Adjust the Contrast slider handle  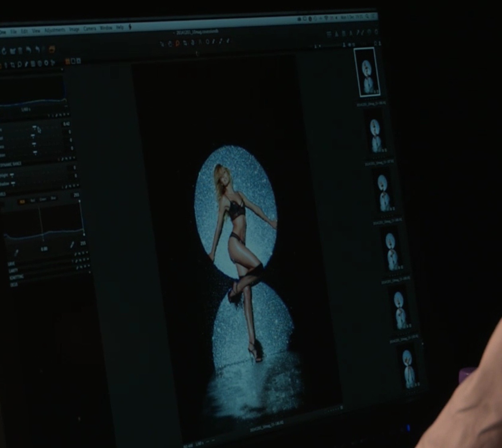33,136
